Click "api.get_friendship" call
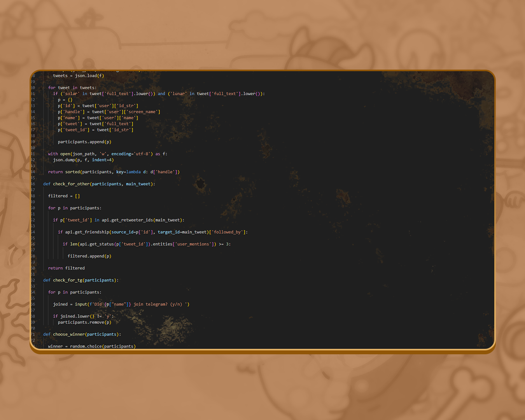 [87, 232]
